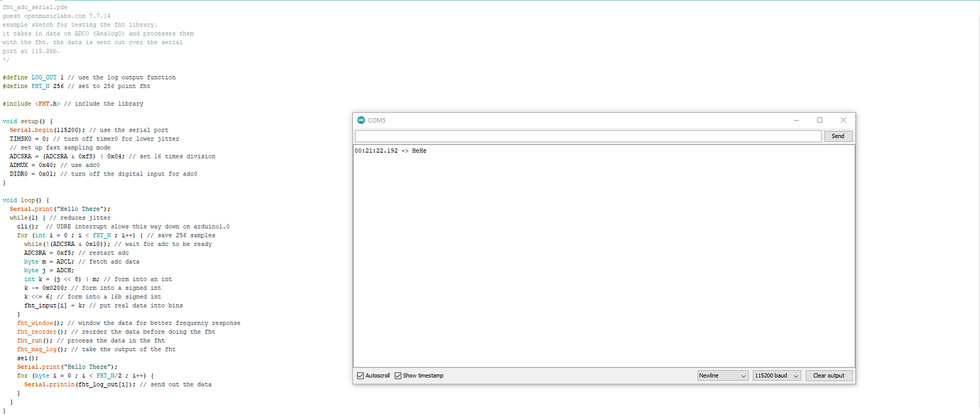This screenshot has height=415, width=980.
Task: Maximize the COM5 Serial Monitor window
Action: [x=820, y=120]
